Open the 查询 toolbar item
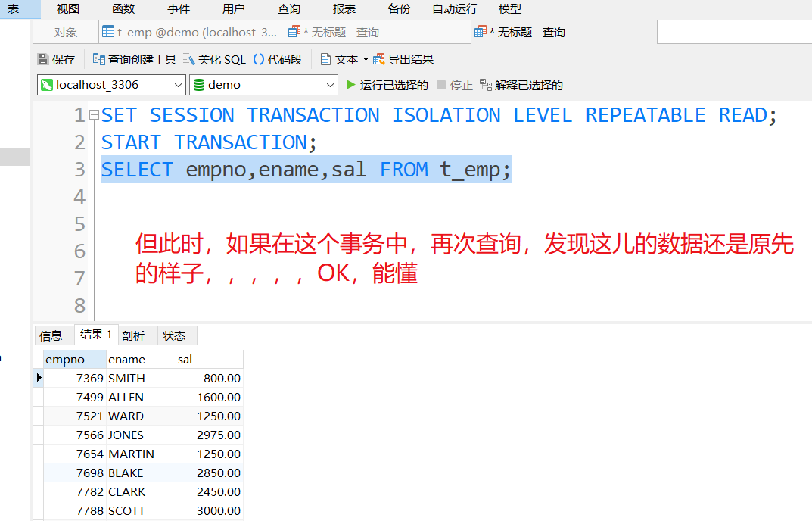 coord(289,9)
